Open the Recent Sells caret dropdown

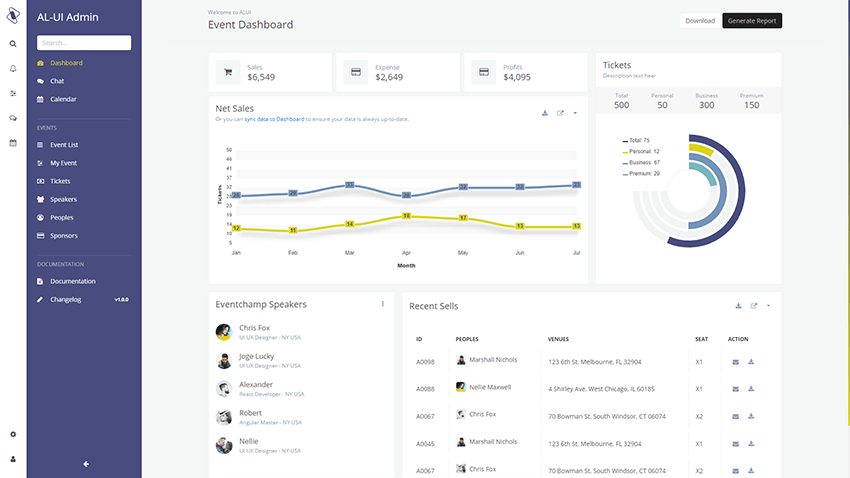tap(768, 306)
